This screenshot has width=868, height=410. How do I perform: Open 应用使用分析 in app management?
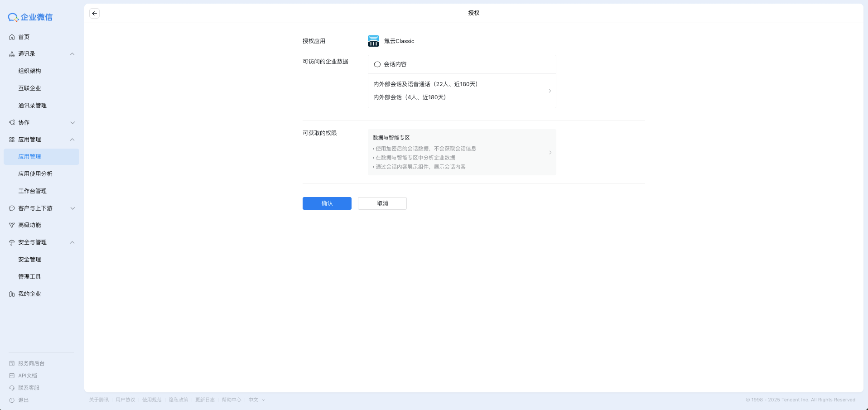(x=35, y=174)
